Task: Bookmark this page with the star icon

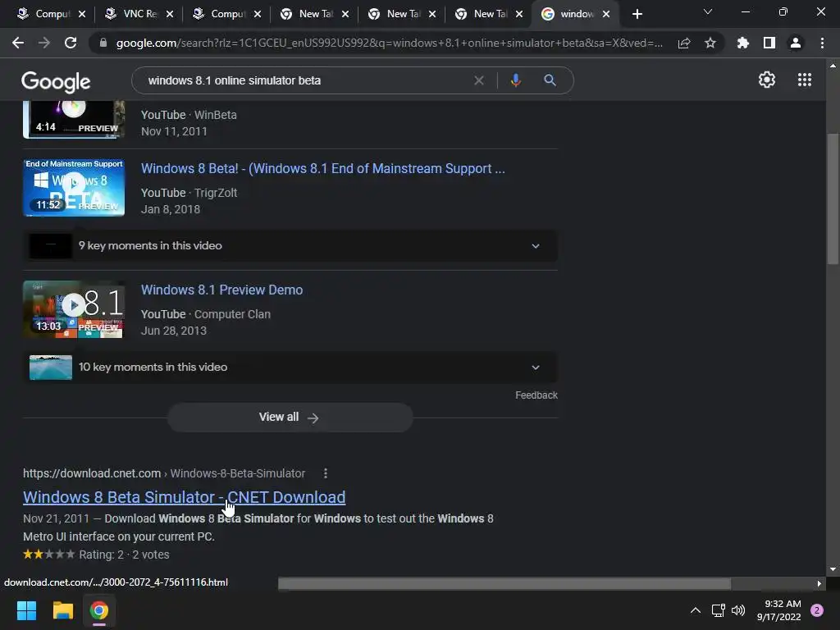Action: pos(710,43)
